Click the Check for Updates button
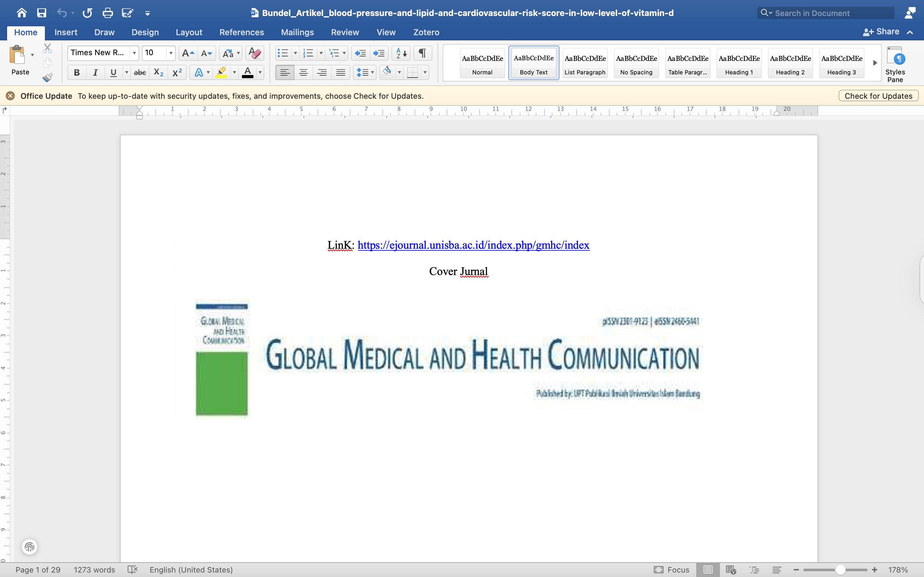This screenshot has height=577, width=924. (x=878, y=96)
